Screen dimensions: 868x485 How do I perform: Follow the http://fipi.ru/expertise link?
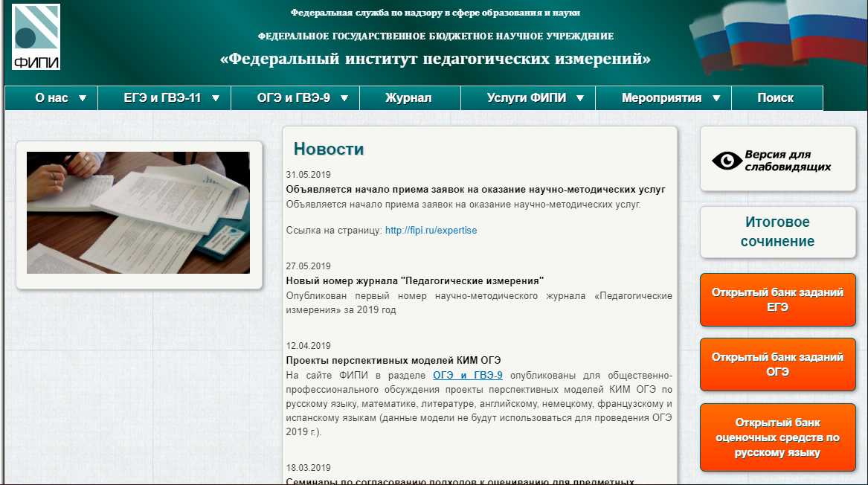[431, 231]
